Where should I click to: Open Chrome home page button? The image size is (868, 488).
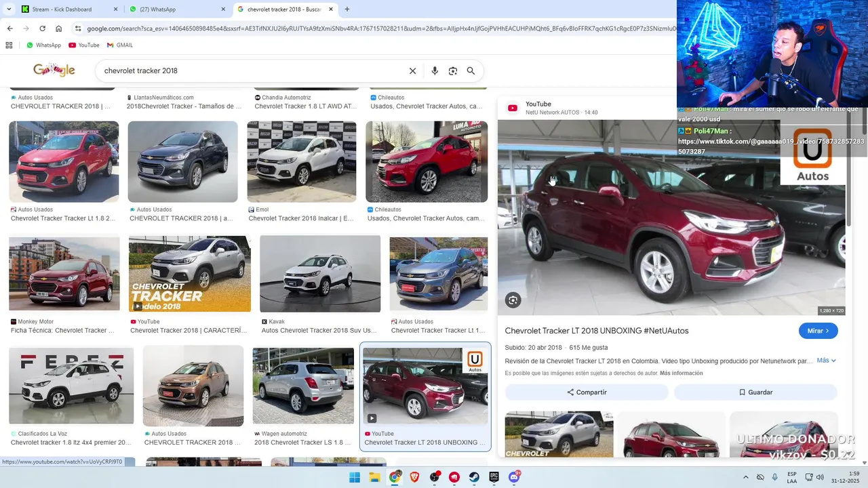click(x=59, y=28)
